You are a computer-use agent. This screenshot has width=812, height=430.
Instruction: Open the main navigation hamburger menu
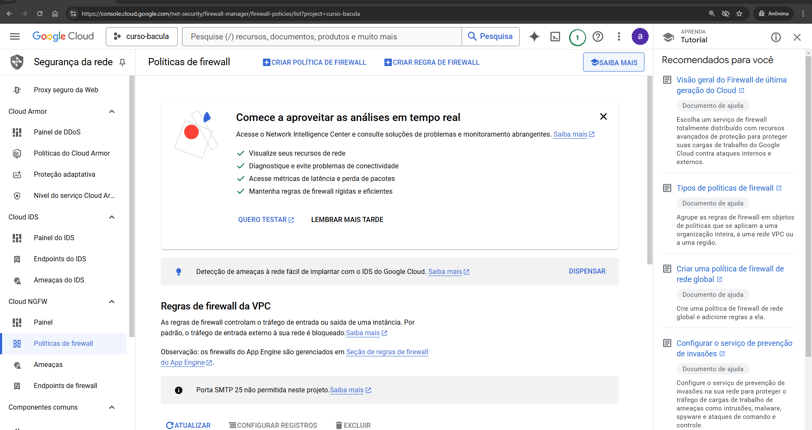(14, 36)
